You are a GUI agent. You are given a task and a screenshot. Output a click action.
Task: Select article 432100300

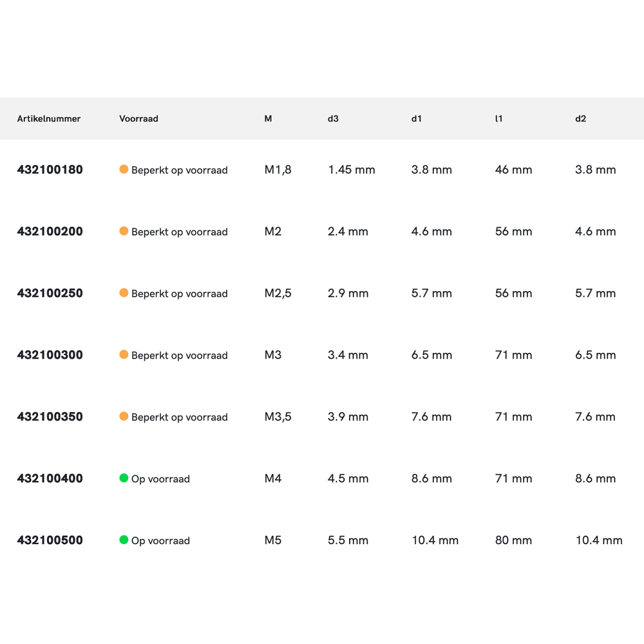point(50,355)
